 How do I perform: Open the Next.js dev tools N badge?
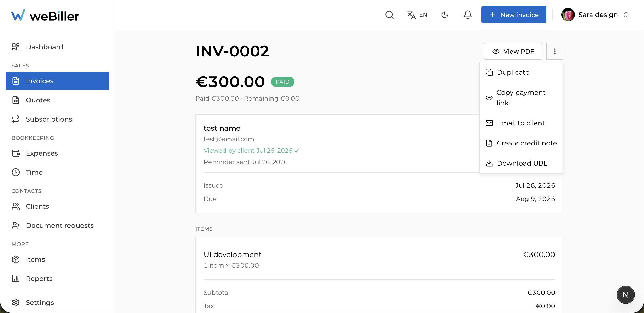tap(626, 295)
